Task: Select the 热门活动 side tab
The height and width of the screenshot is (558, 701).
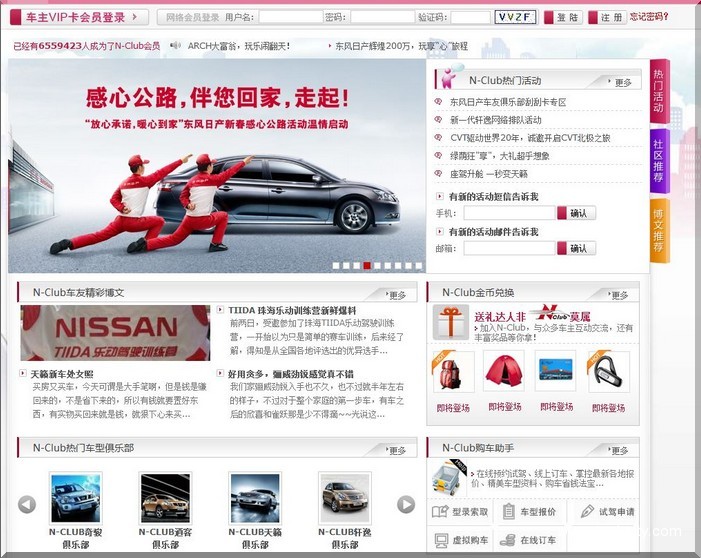Action: point(659,91)
